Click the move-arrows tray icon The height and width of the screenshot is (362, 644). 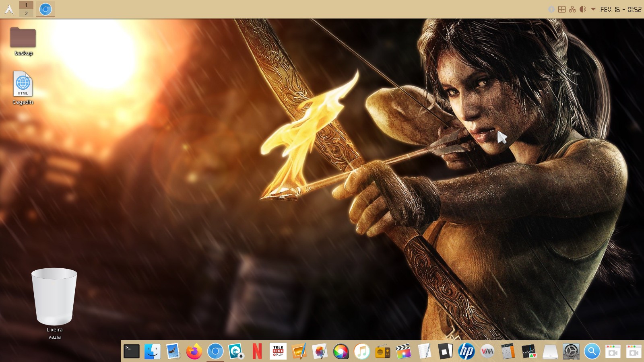[x=562, y=9]
